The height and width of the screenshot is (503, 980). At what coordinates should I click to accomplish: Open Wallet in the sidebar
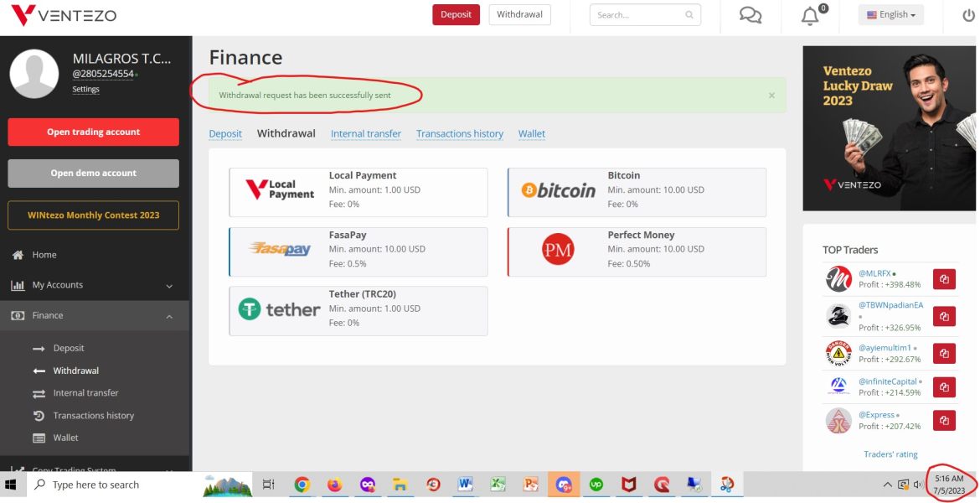coord(65,438)
